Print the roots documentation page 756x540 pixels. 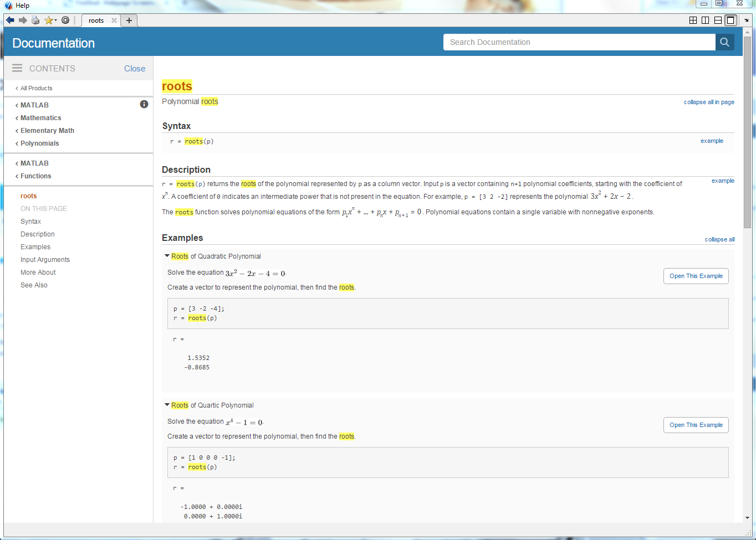(35, 20)
